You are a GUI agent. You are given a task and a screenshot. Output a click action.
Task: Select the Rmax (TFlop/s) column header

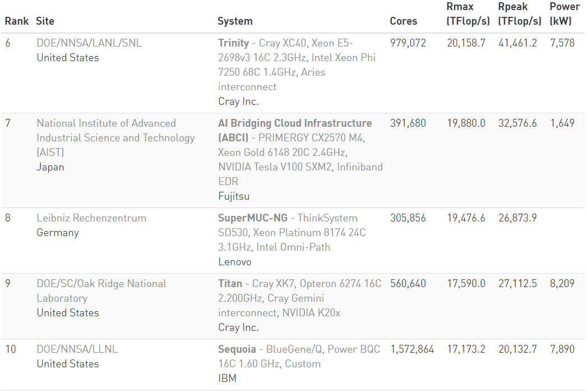click(x=468, y=14)
